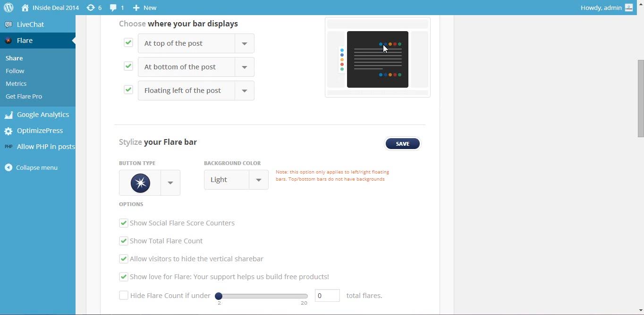Image resolution: width=644 pixels, height=315 pixels.
Task: Click the Flare count slider track
Action: (x=262, y=296)
